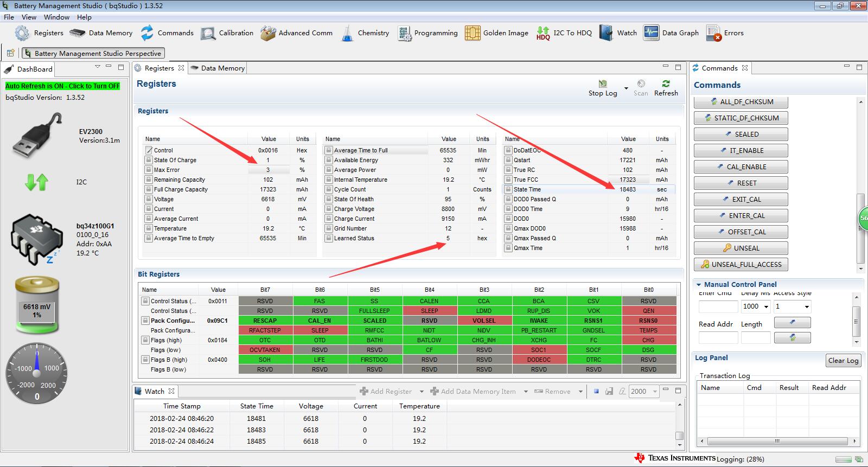Open the View menu

[x=29, y=17]
